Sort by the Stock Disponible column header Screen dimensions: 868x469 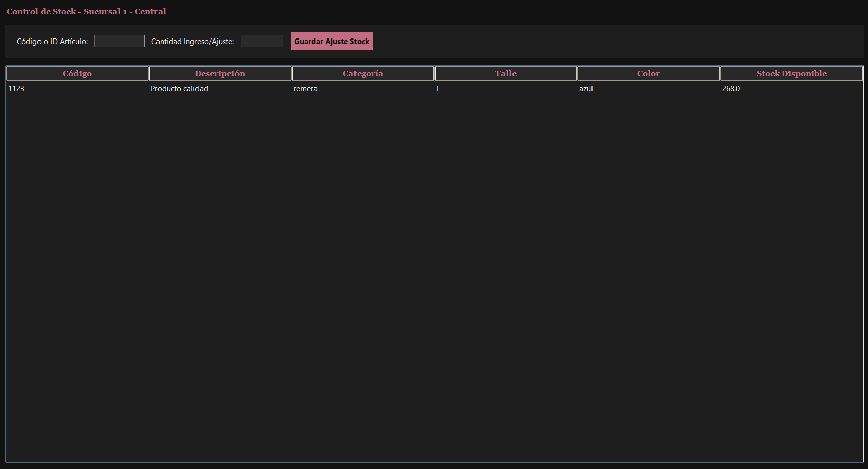click(792, 73)
